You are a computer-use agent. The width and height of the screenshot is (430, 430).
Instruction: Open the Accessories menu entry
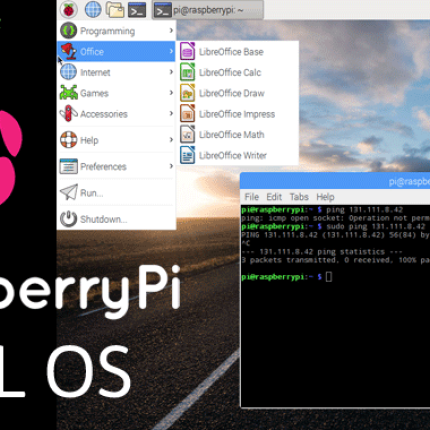click(x=116, y=114)
